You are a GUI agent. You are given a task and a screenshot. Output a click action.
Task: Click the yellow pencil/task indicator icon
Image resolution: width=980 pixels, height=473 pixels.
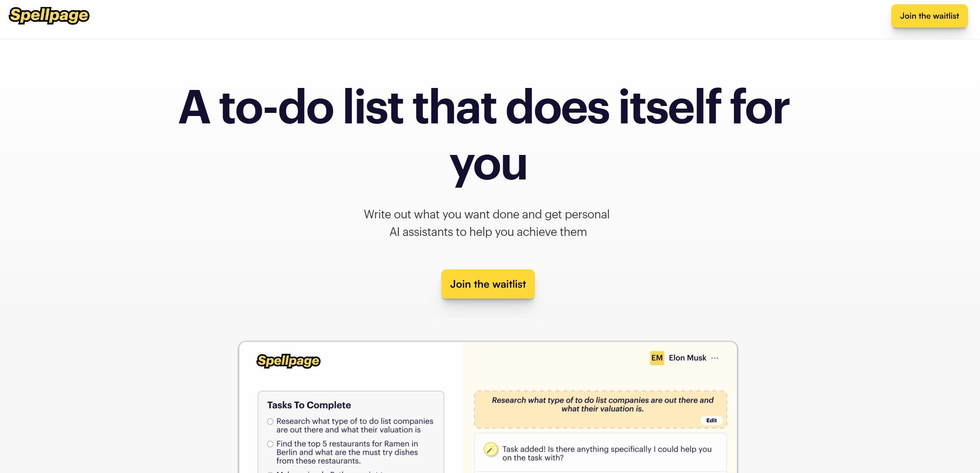491,450
